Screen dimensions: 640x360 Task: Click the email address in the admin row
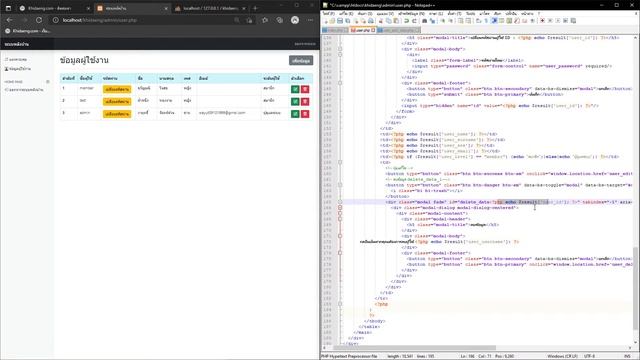click(222, 113)
